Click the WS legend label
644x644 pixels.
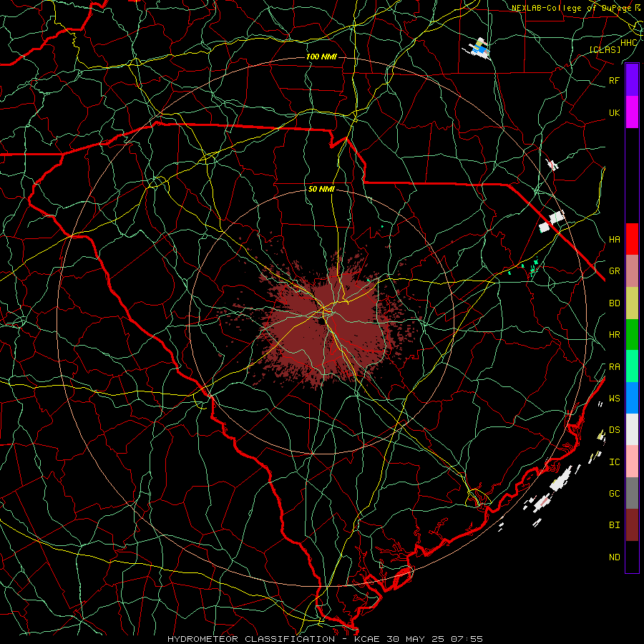(614, 399)
